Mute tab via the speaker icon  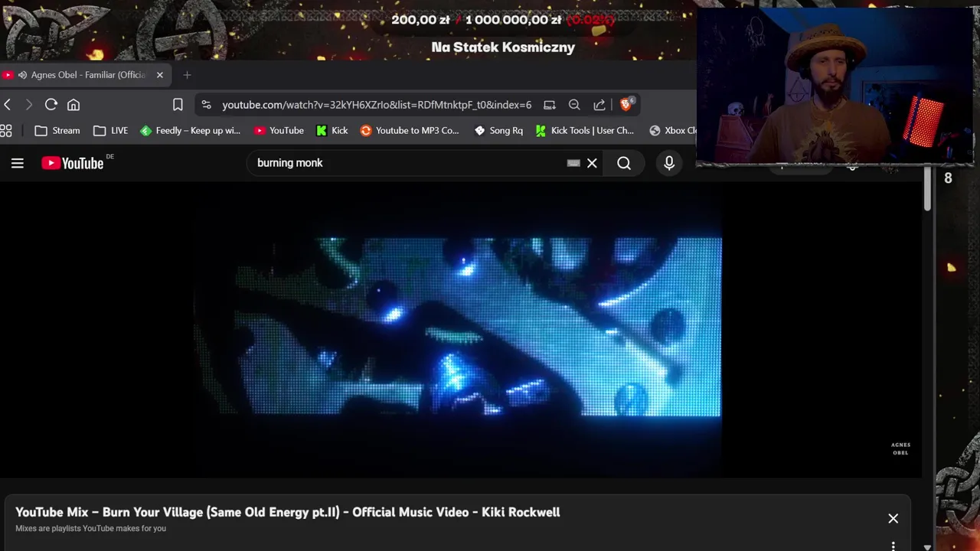[22, 75]
